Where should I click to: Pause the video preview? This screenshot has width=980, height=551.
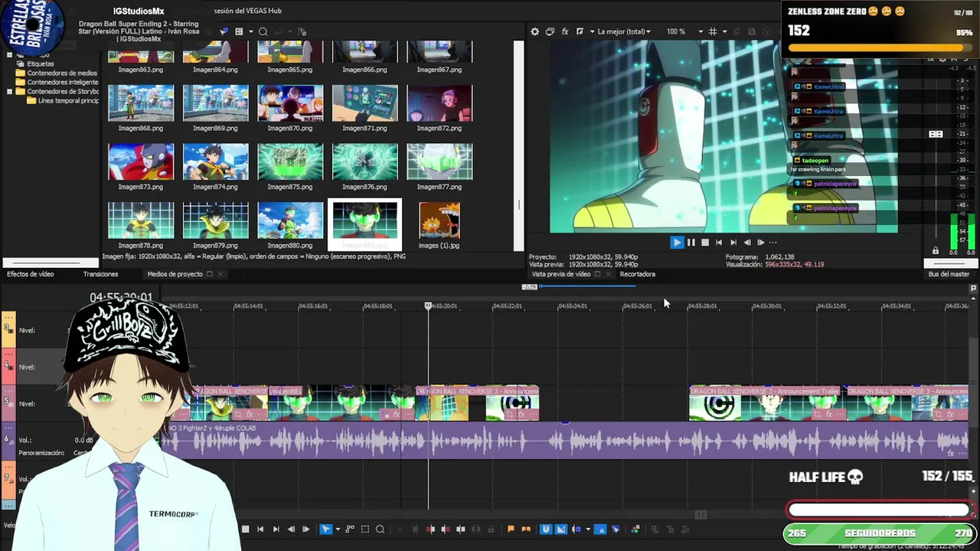(691, 242)
